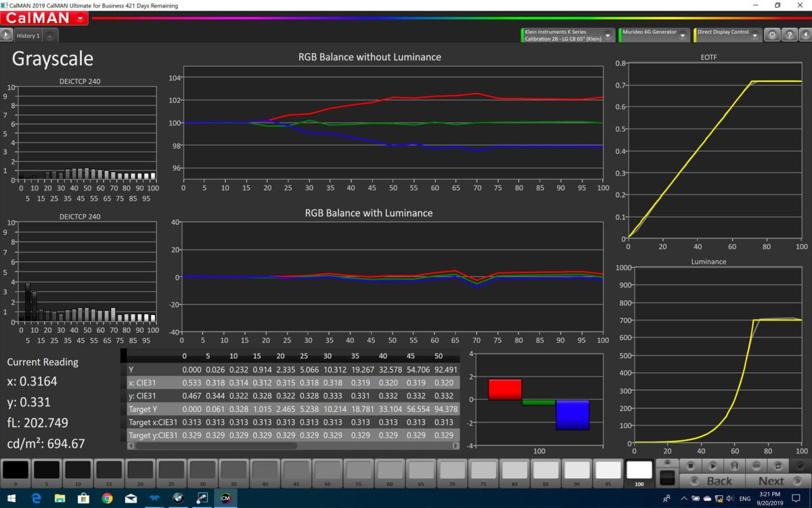Open Microsoft Store from the taskbar
The width and height of the screenshot is (812, 508).
click(83, 498)
